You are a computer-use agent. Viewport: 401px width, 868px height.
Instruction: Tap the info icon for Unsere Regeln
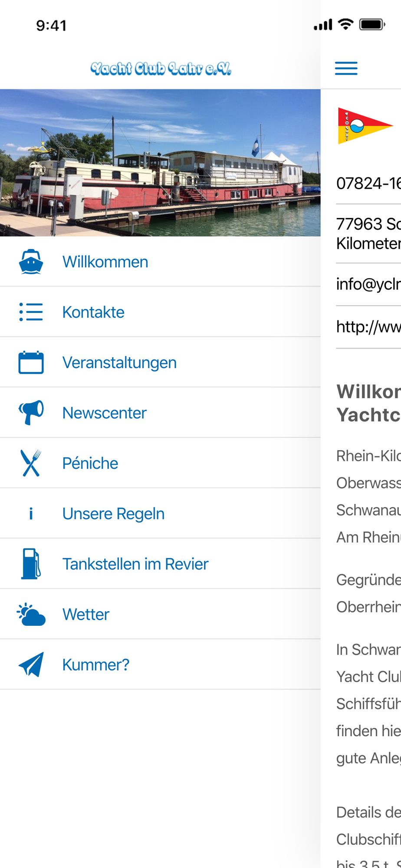[x=31, y=514]
